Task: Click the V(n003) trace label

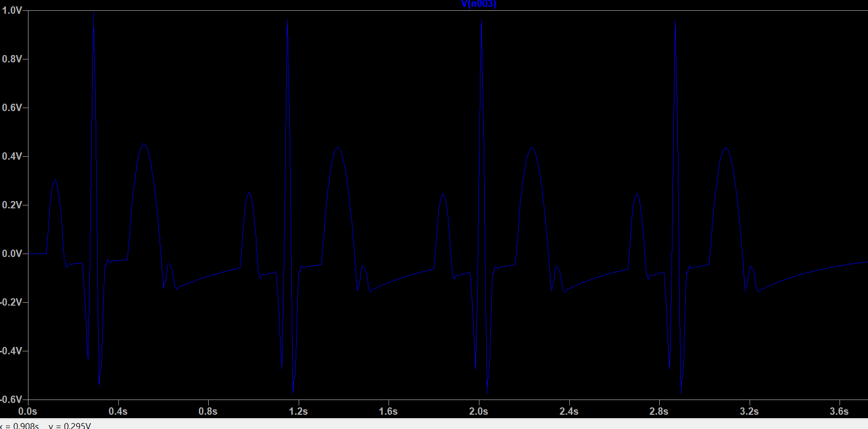Action: [479, 4]
